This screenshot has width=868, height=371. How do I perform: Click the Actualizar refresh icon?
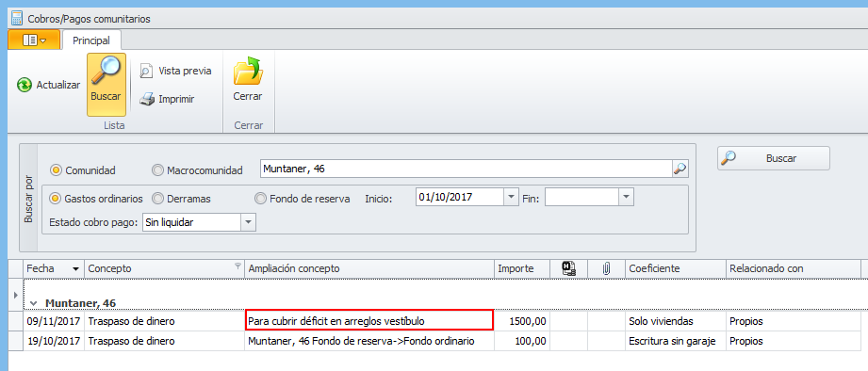(x=24, y=85)
